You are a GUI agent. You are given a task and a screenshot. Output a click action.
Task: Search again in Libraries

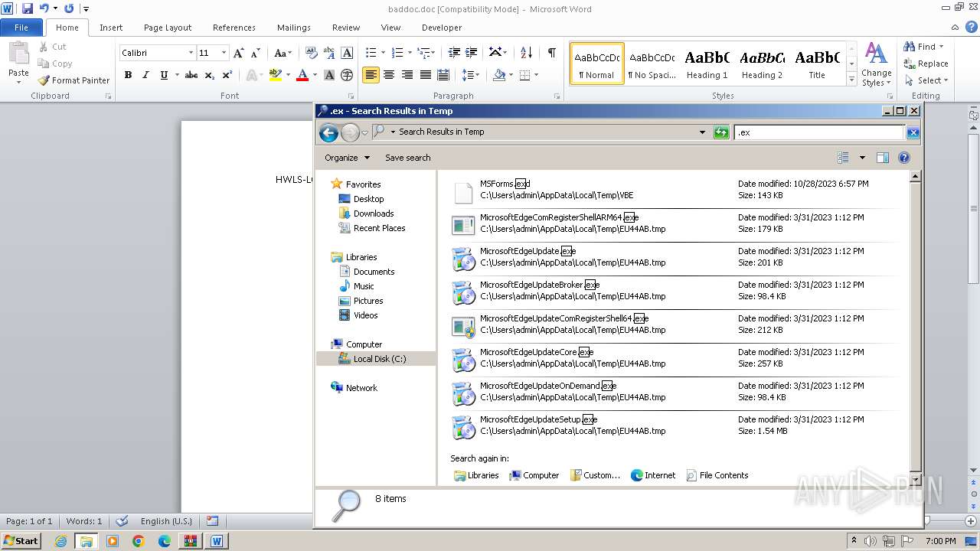point(476,475)
